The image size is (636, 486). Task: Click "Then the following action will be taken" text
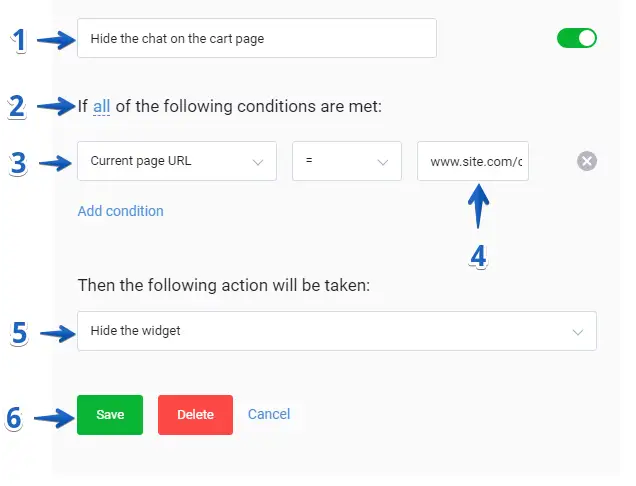coord(224,286)
